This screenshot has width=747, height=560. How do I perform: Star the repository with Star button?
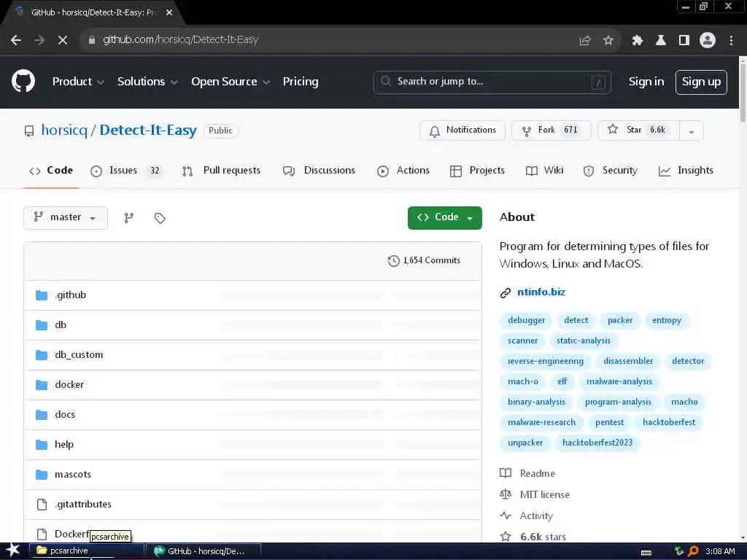click(638, 131)
